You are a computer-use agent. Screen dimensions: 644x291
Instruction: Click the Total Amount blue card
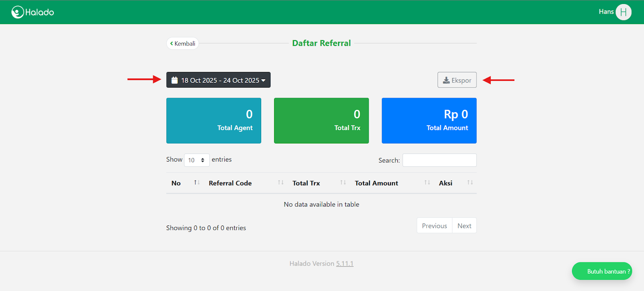pyautogui.click(x=429, y=121)
